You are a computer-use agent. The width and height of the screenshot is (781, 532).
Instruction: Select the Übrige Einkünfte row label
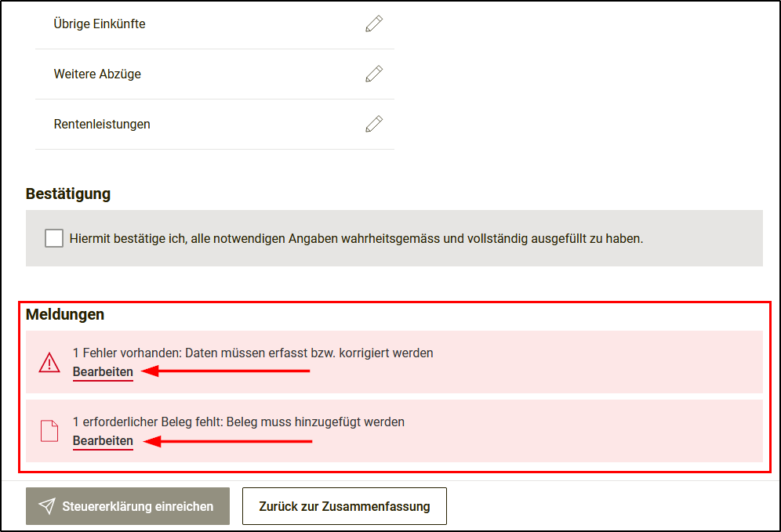click(x=100, y=24)
